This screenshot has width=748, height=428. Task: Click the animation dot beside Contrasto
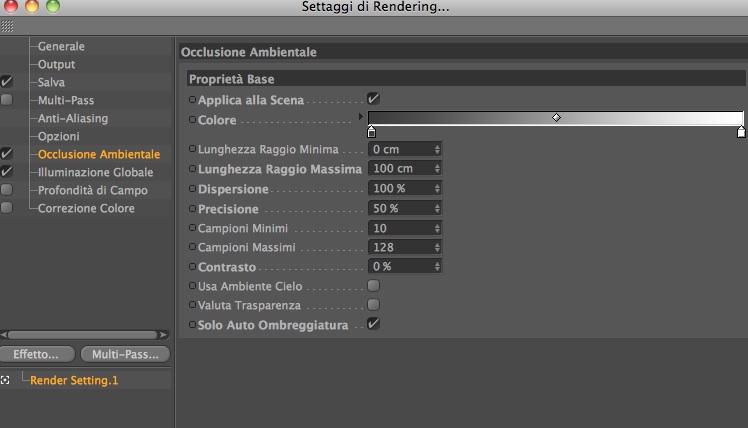192,267
